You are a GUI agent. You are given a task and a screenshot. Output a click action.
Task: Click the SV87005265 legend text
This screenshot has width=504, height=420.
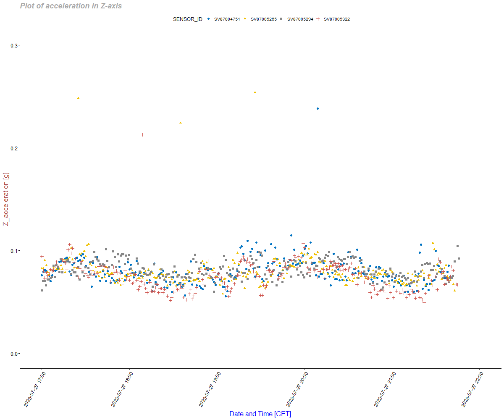[263, 19]
